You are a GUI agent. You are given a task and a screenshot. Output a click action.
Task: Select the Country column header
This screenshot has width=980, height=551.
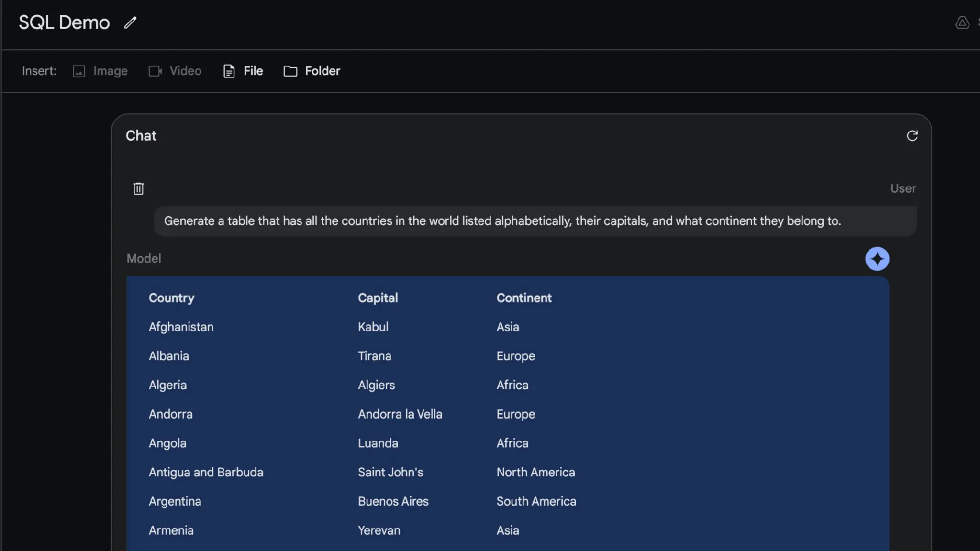point(171,298)
